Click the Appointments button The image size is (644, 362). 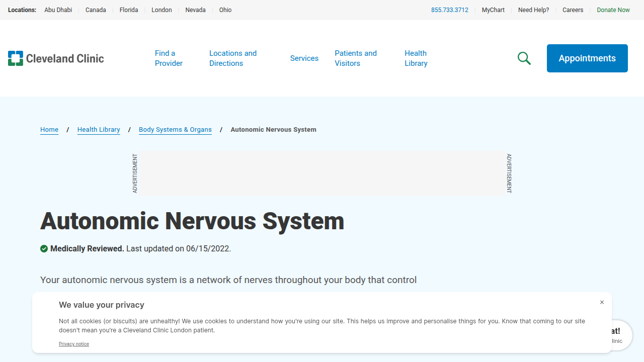(587, 58)
